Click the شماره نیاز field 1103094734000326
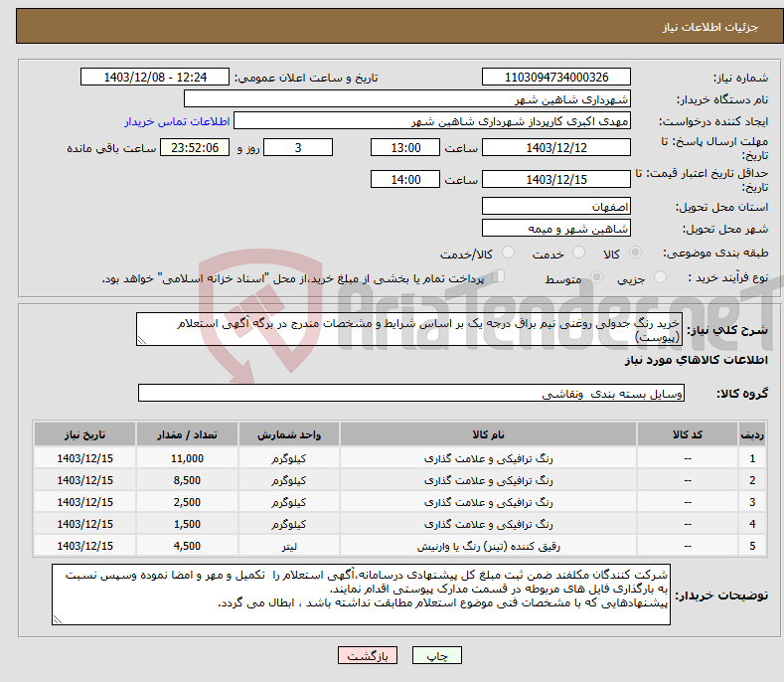The image size is (784, 682). 556,78
